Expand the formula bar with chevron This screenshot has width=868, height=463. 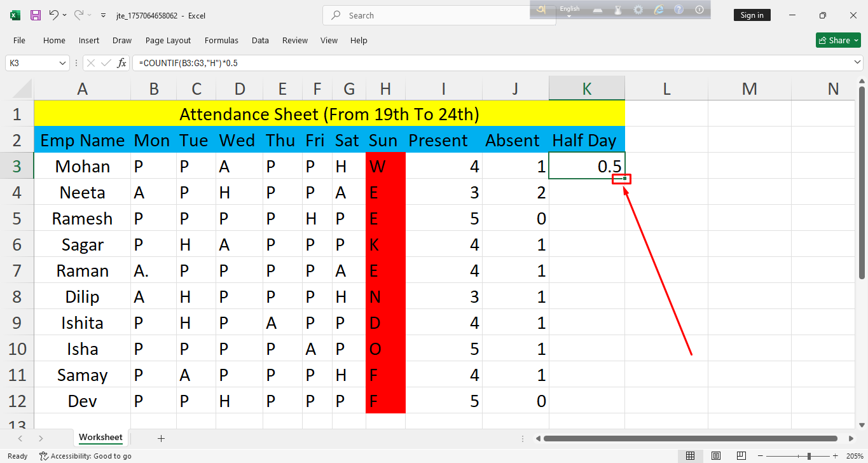pyautogui.click(x=857, y=63)
